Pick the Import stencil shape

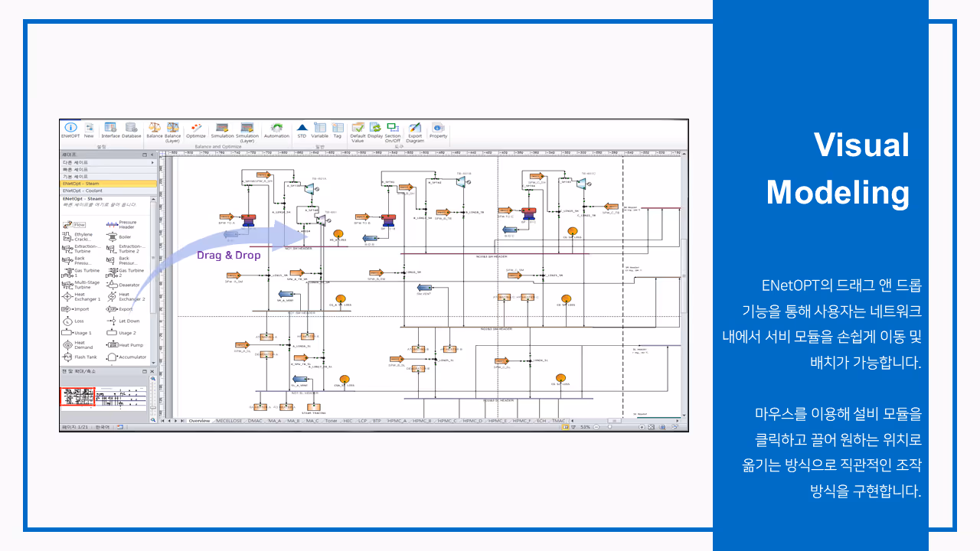75,309
